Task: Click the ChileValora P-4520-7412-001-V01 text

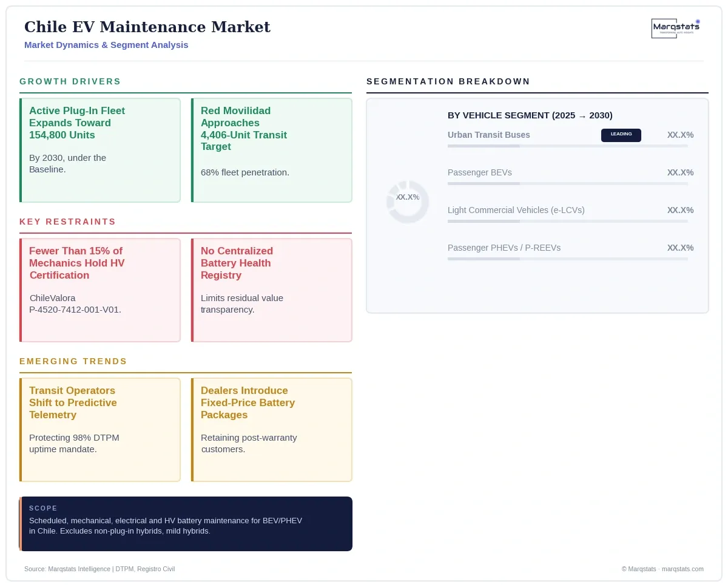Action: click(x=75, y=304)
